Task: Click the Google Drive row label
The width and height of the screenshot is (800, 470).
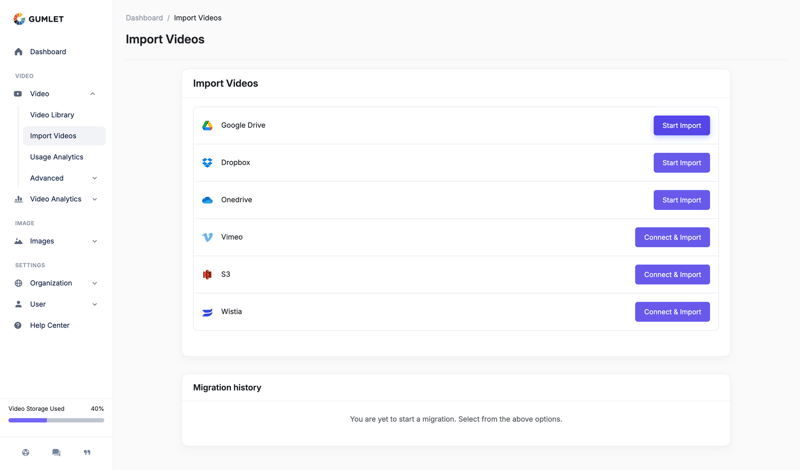Action: pos(243,125)
